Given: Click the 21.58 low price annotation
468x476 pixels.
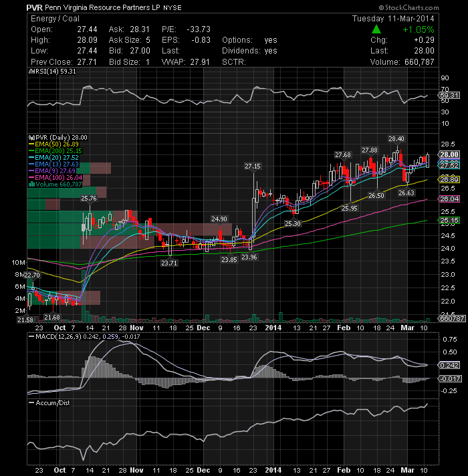Looking at the screenshot, I should coord(25,320).
